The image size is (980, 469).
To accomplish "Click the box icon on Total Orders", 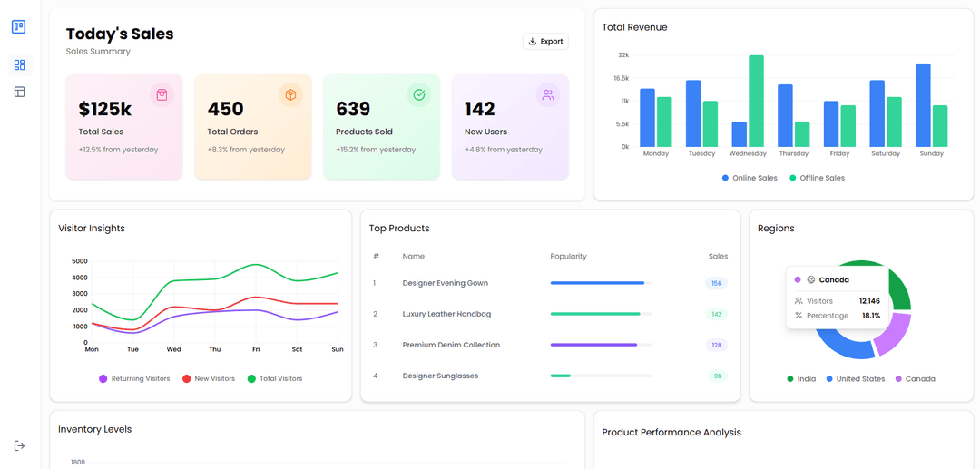I will (290, 94).
